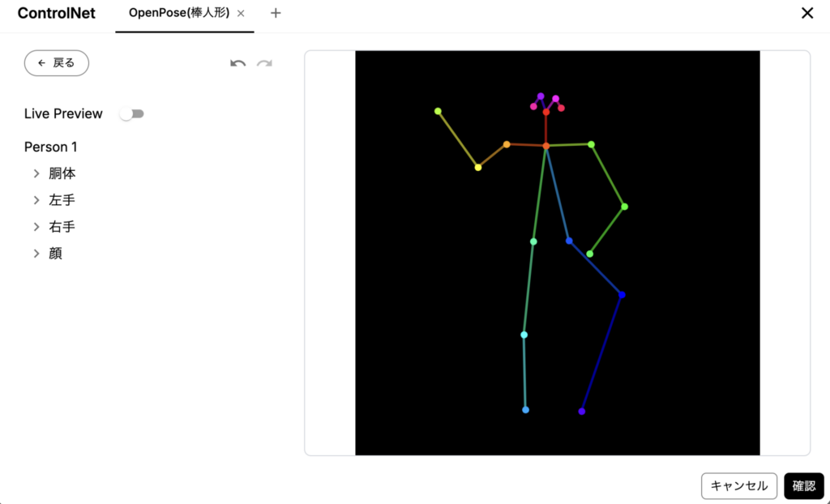Expand the 顔 section
The image size is (830, 504).
(x=36, y=254)
